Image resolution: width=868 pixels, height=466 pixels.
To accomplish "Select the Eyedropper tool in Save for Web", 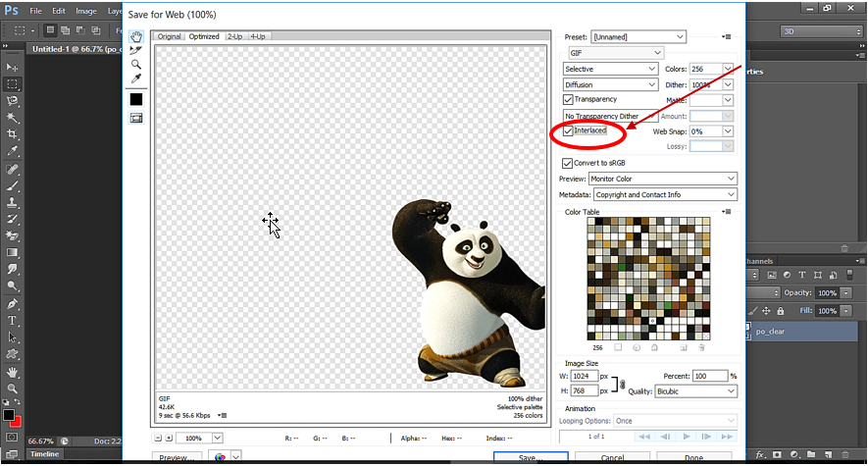I will point(136,78).
